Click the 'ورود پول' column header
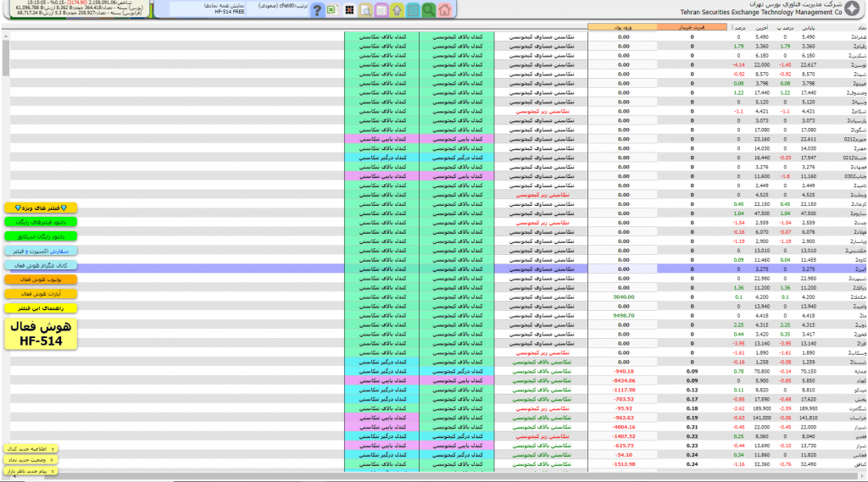The image size is (868, 482). pos(622,27)
